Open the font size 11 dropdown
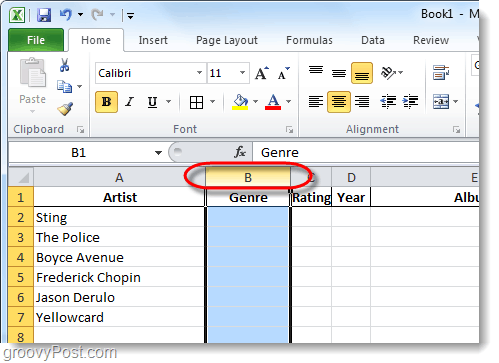This screenshot has width=499, height=363. point(243,73)
